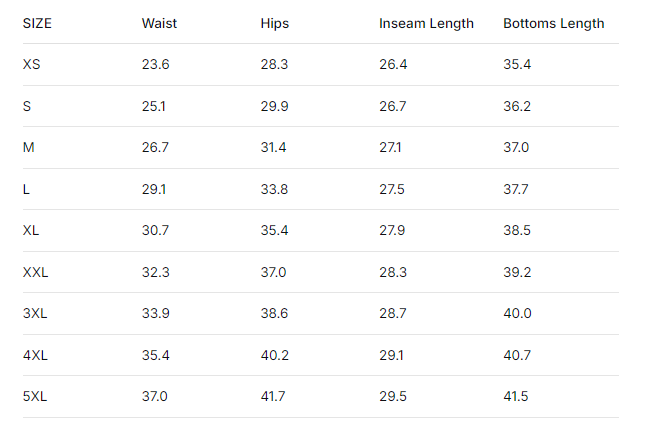Click the M inseam length value 27.1
653x424 pixels.
click(x=391, y=148)
